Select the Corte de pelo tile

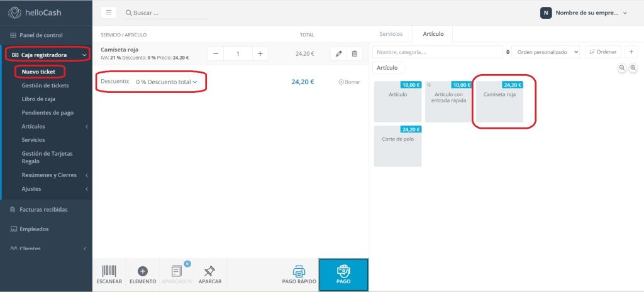pos(397,146)
